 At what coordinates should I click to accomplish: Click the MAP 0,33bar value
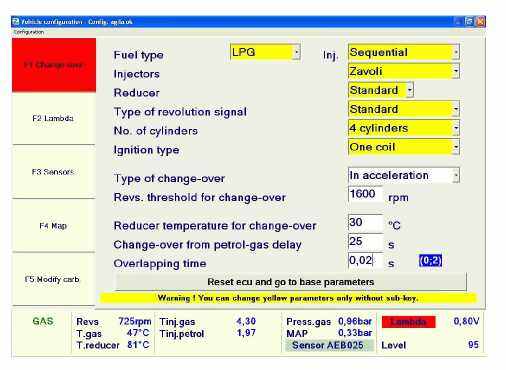pos(355,333)
